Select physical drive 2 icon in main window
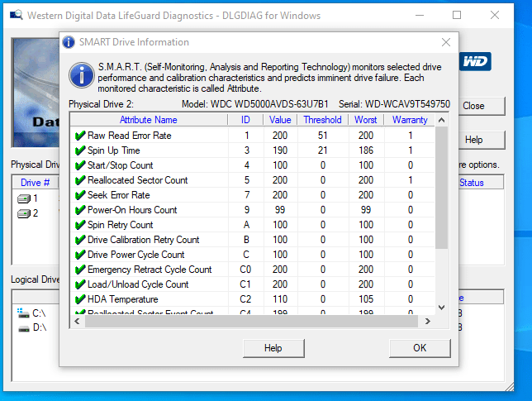 pyautogui.click(x=24, y=213)
